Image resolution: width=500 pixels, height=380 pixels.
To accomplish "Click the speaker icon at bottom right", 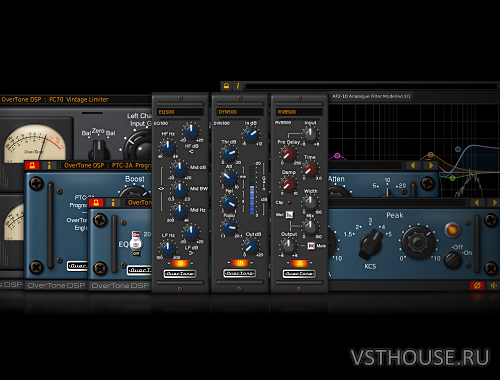I will [x=494, y=286].
